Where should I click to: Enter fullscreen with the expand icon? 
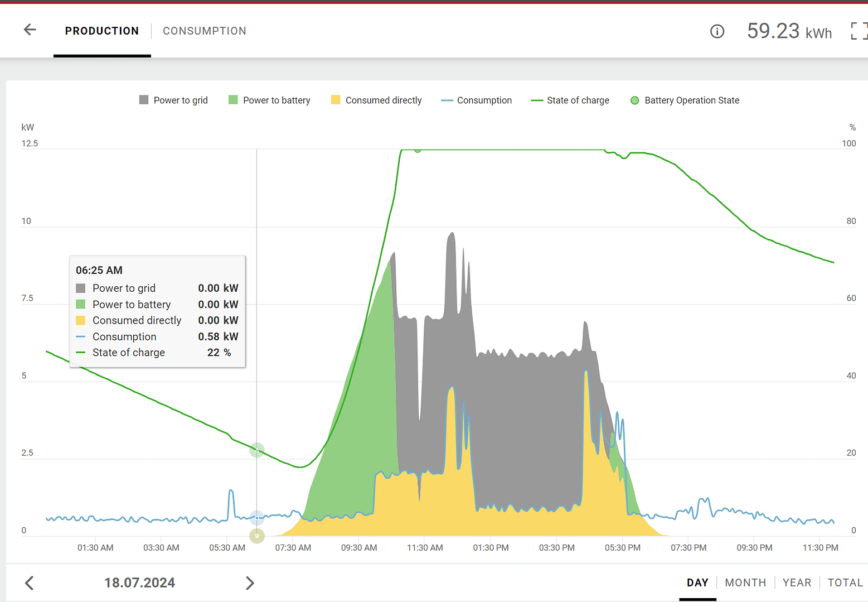tap(859, 31)
